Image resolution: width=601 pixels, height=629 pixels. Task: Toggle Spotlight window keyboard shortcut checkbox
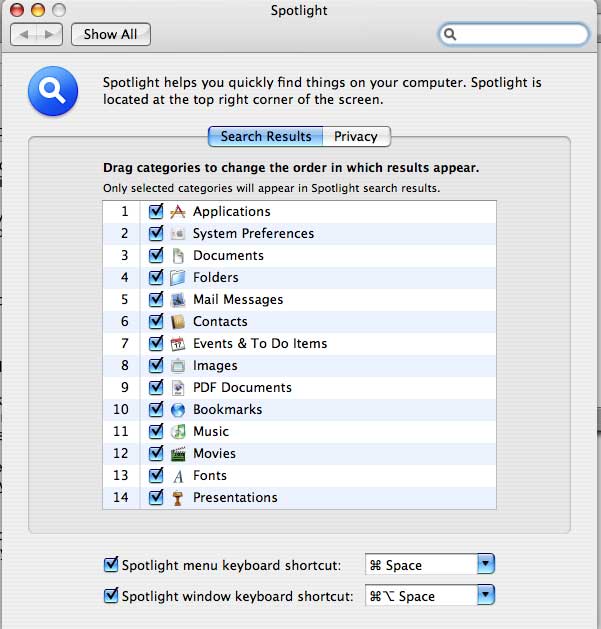[x=111, y=596]
